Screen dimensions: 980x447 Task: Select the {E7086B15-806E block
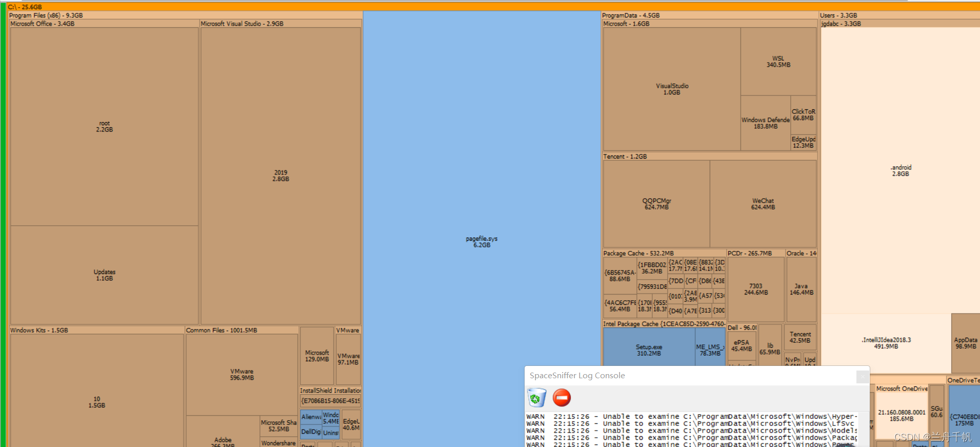pos(330,401)
